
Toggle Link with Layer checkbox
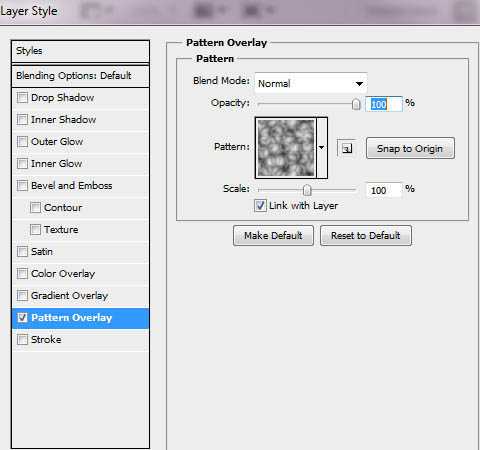(260, 206)
